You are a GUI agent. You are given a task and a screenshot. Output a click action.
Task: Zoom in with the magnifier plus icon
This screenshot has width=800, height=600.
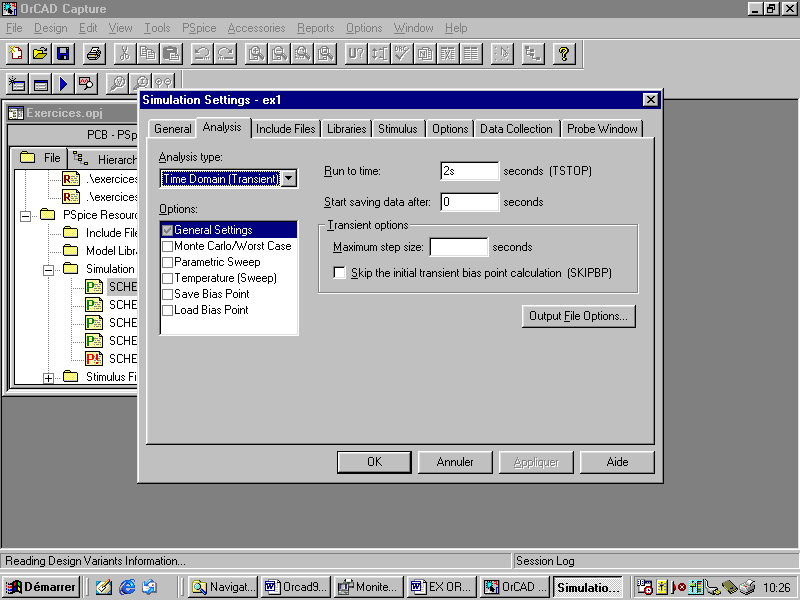tap(256, 54)
